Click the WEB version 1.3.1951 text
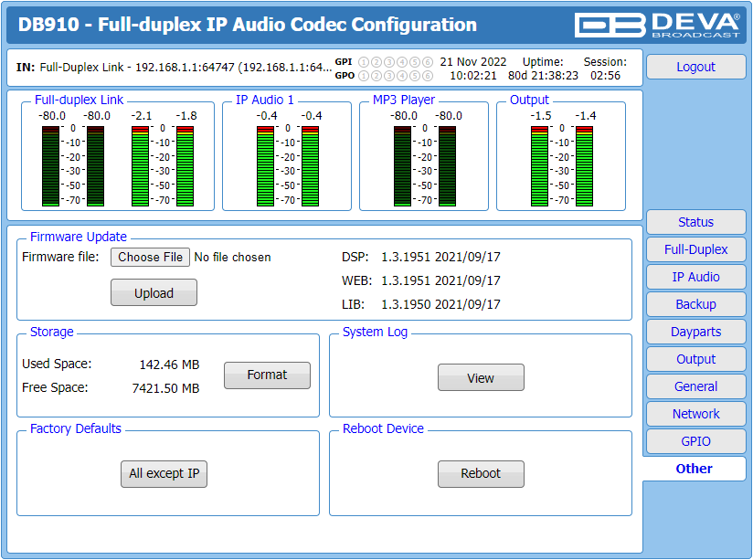This screenshot has height=560, width=753. [x=440, y=280]
